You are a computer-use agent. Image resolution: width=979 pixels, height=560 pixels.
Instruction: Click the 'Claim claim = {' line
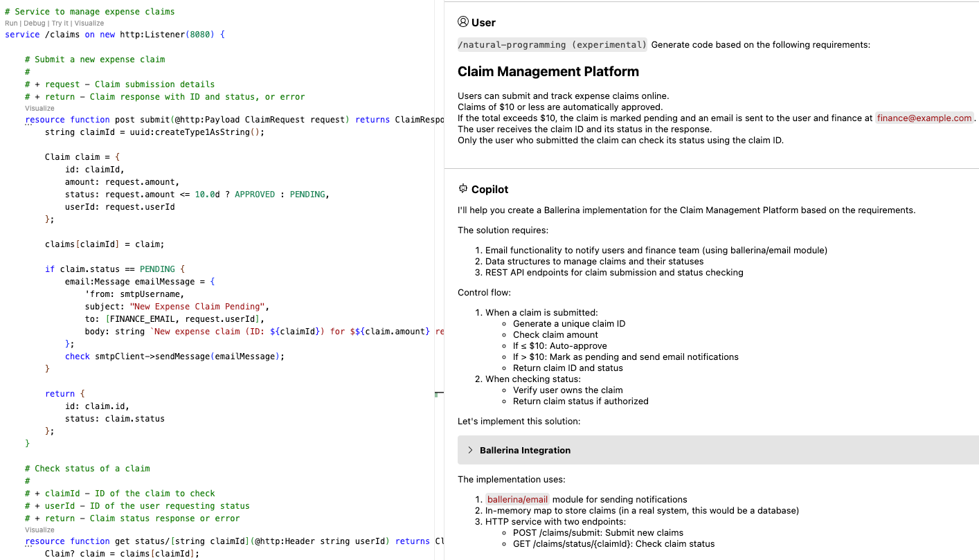pos(82,157)
